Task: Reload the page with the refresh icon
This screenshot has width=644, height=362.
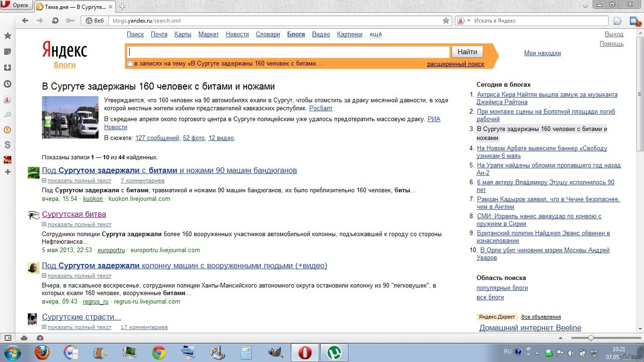Action: pyautogui.click(x=55, y=21)
